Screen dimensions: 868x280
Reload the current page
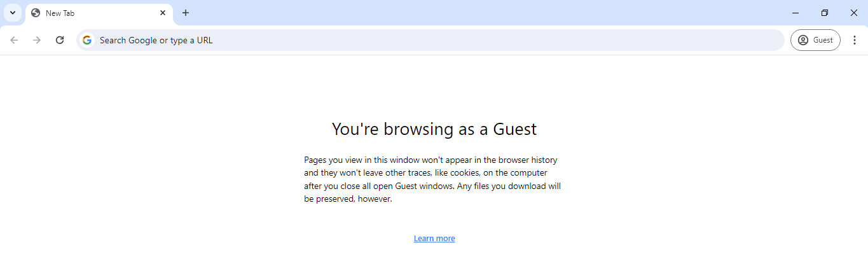(60, 40)
